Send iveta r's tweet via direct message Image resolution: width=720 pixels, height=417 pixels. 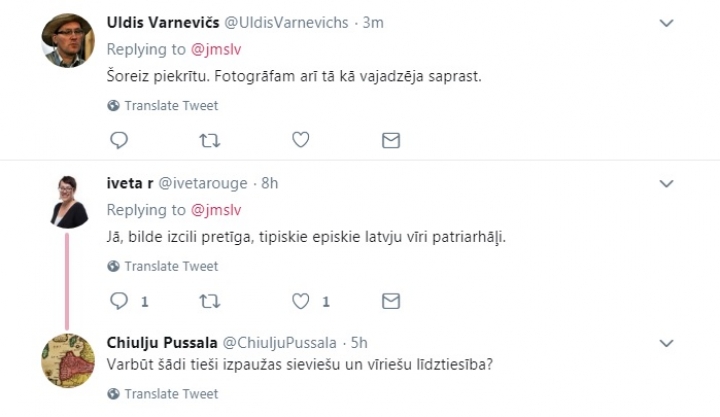coord(391,301)
